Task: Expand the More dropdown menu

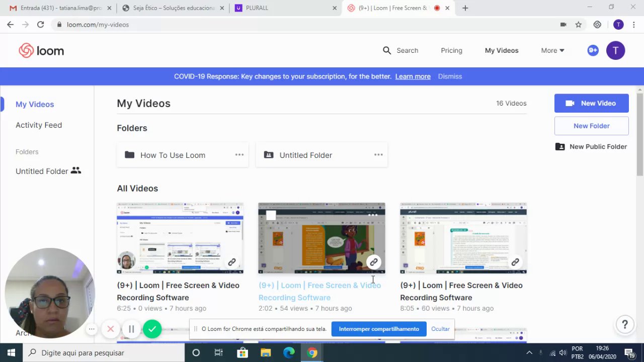Action: (x=552, y=50)
